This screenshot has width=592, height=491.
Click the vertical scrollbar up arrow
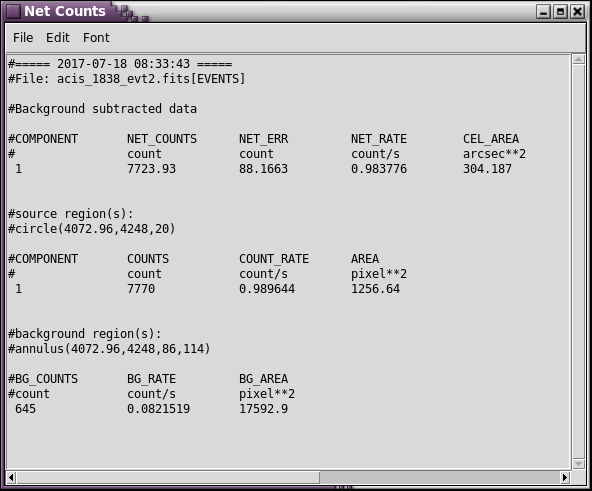click(x=578, y=59)
